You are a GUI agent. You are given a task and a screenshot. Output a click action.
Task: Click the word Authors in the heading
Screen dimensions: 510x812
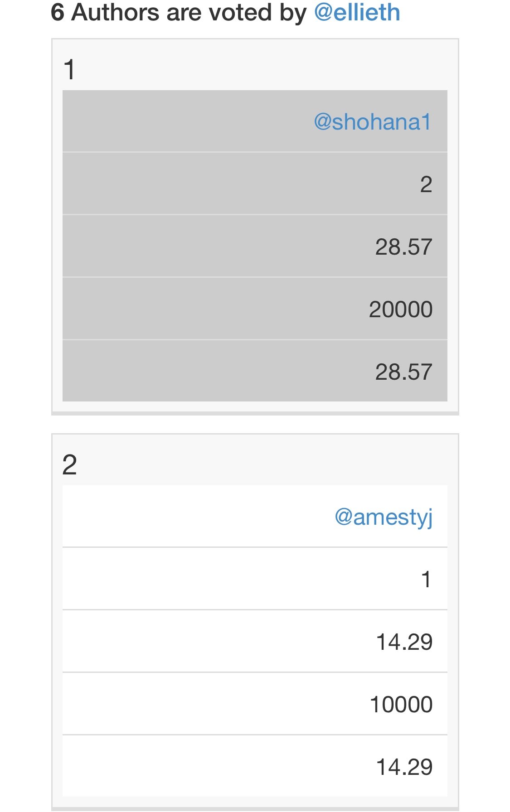(x=116, y=12)
